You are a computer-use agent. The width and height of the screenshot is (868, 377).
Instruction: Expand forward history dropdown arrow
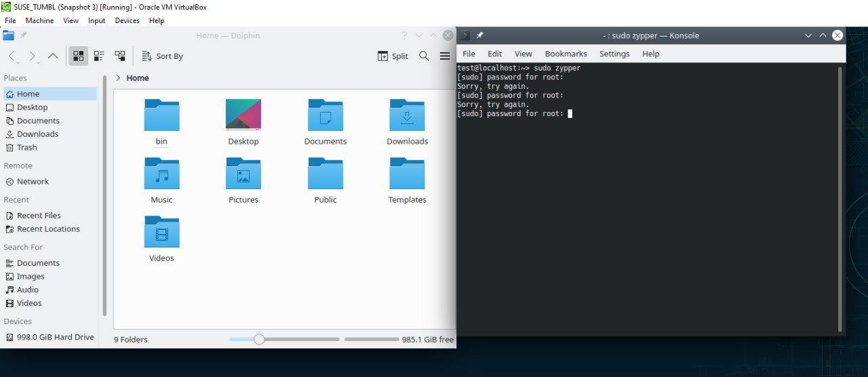[x=39, y=62]
